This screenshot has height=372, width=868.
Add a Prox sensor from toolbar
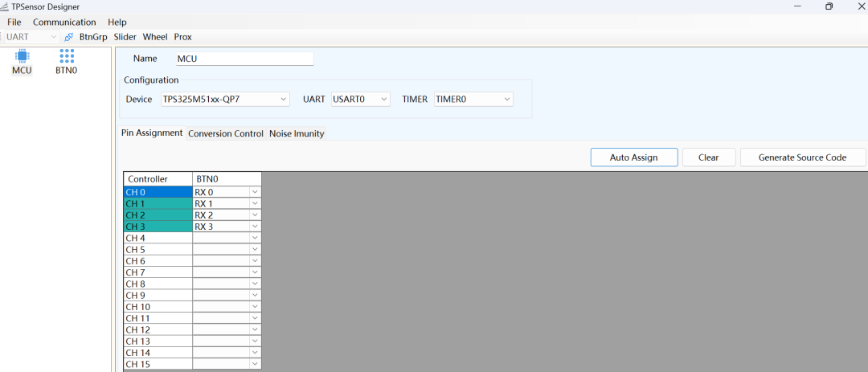click(x=182, y=37)
